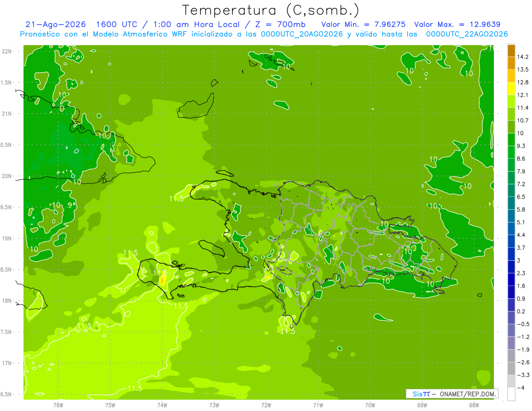Click the '10.7' colorbar value
This screenshot has width=532, height=411.
pos(523,121)
